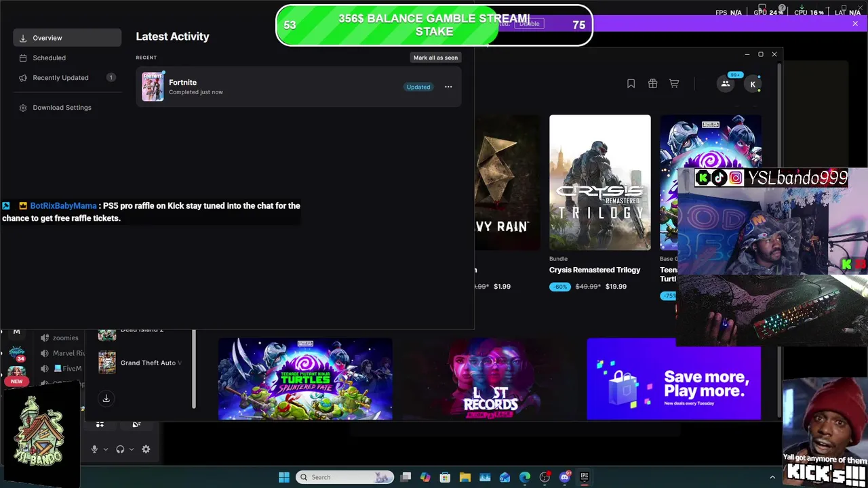Open Windows Start menu

[x=283, y=477]
